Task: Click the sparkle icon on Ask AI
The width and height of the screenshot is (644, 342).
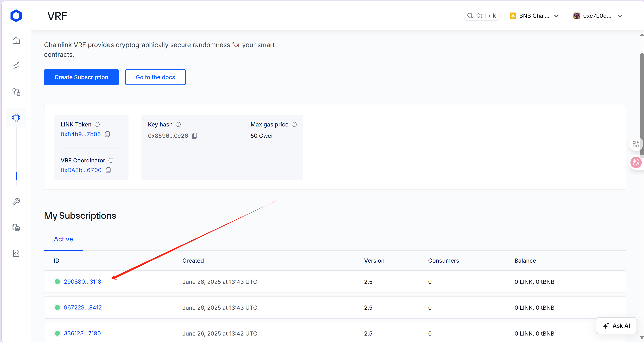Action: tap(606, 325)
